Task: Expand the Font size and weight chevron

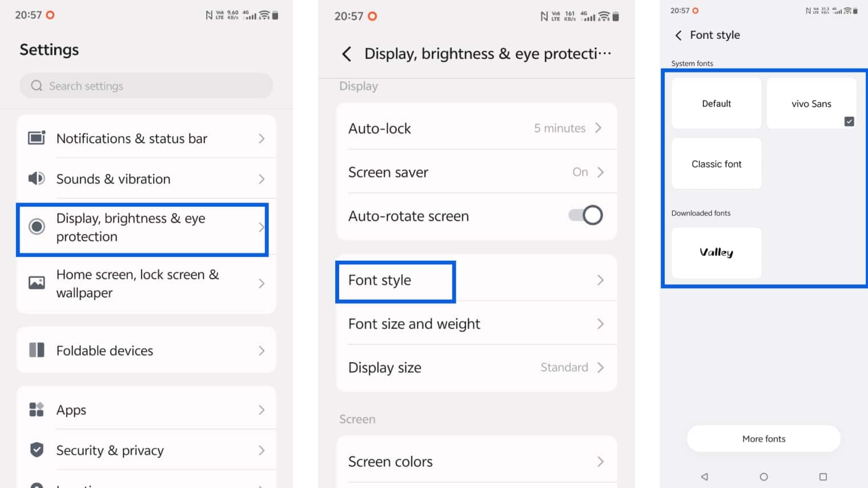Action: pos(600,324)
